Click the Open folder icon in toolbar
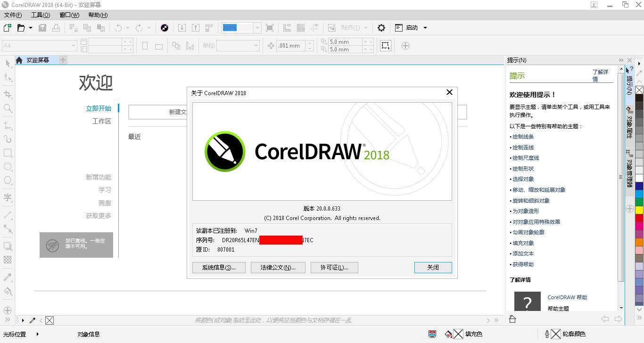Image resolution: width=644 pixels, height=343 pixels. point(21,28)
